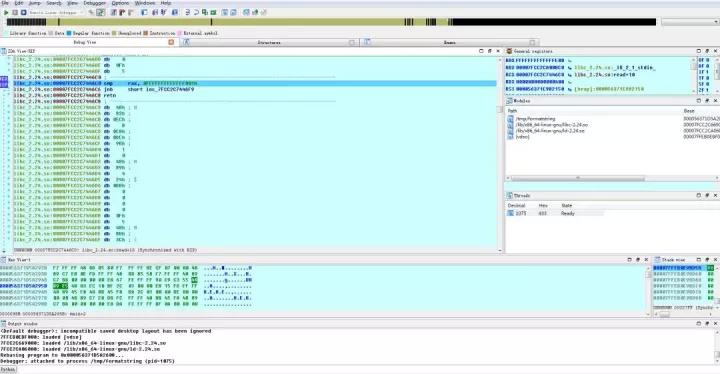Click the Regular function legend swatch

coord(69,33)
